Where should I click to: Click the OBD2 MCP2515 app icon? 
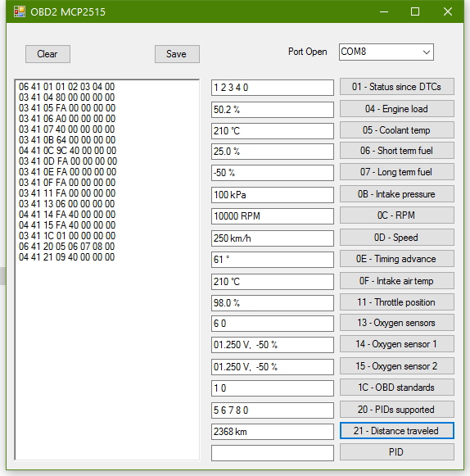[20, 11]
